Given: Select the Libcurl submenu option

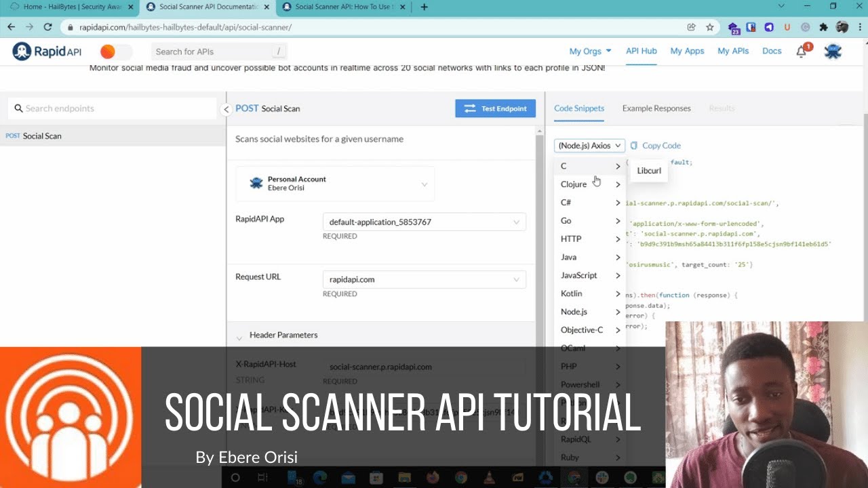Looking at the screenshot, I should [x=649, y=171].
